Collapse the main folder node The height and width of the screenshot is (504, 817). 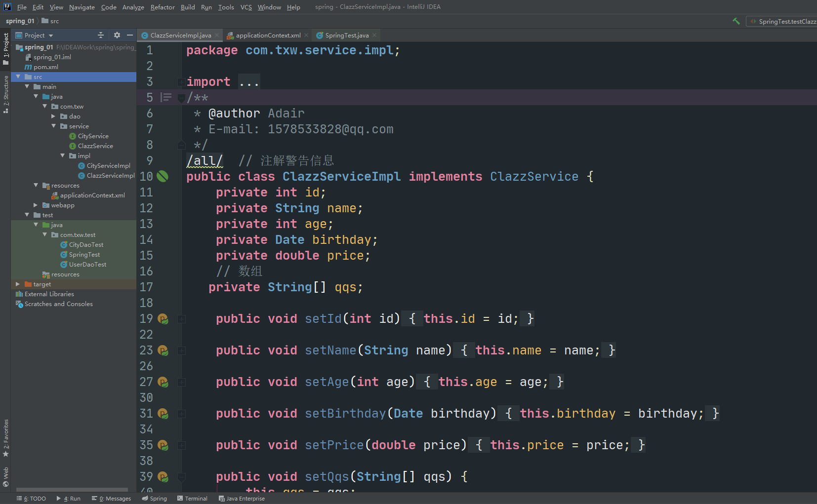pos(27,86)
